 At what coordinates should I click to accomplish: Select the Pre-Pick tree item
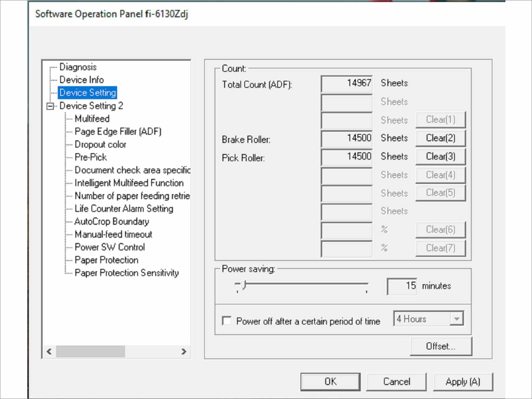coord(90,157)
